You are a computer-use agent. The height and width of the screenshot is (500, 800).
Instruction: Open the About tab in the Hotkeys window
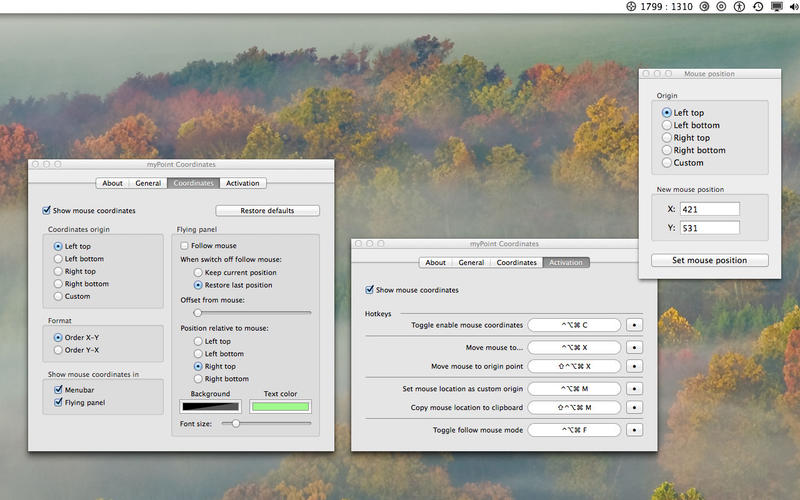pyautogui.click(x=436, y=263)
